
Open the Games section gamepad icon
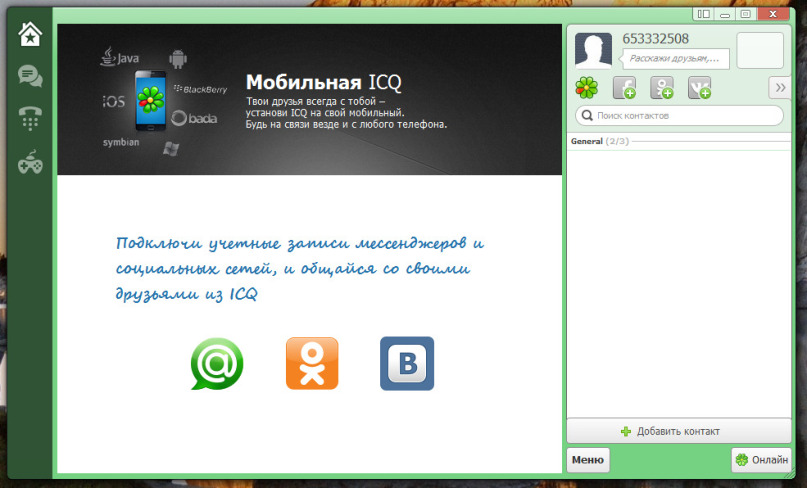pos(30,162)
